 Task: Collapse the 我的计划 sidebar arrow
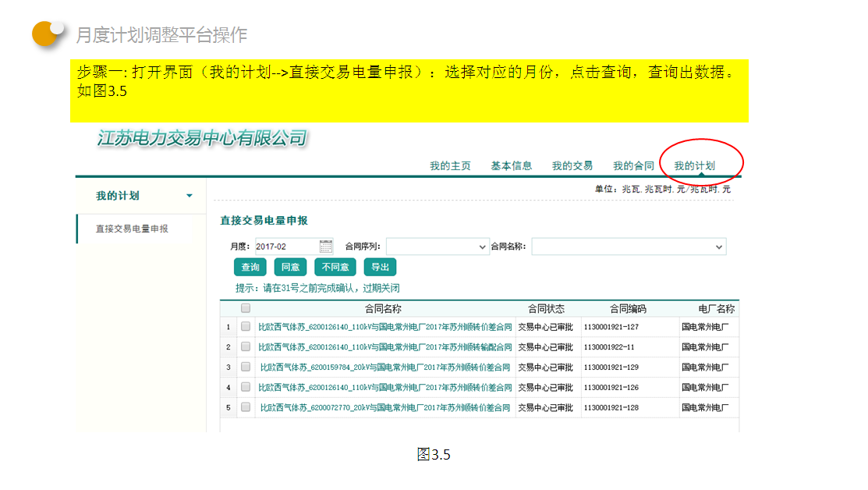189,196
